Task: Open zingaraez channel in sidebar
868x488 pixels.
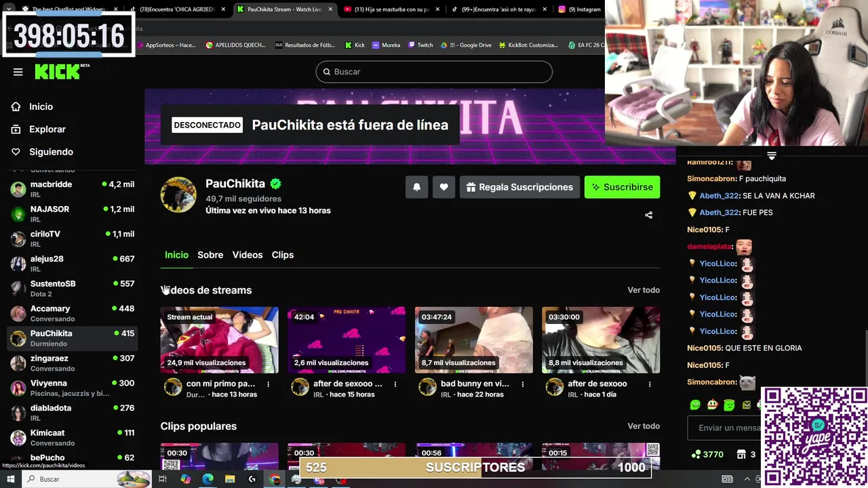Action: pyautogui.click(x=72, y=363)
